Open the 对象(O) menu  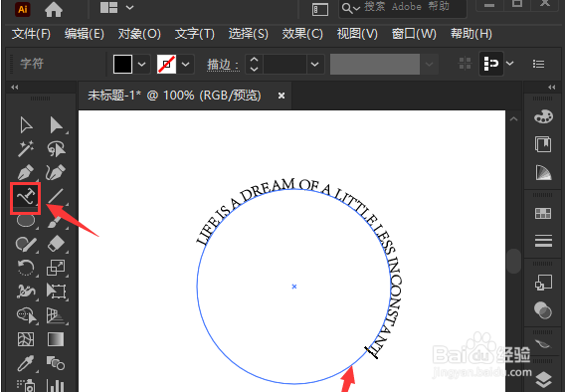[139, 34]
